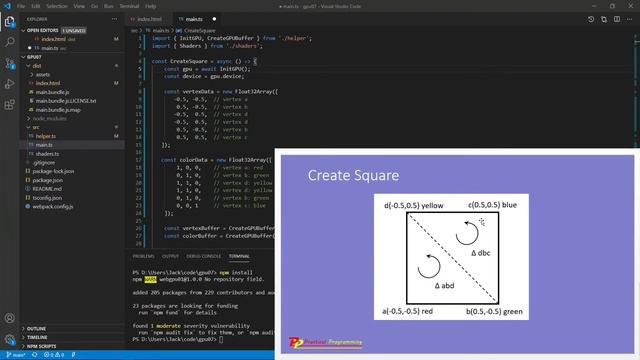
Task: Switch to the Problems panel tab
Action: pos(143,256)
